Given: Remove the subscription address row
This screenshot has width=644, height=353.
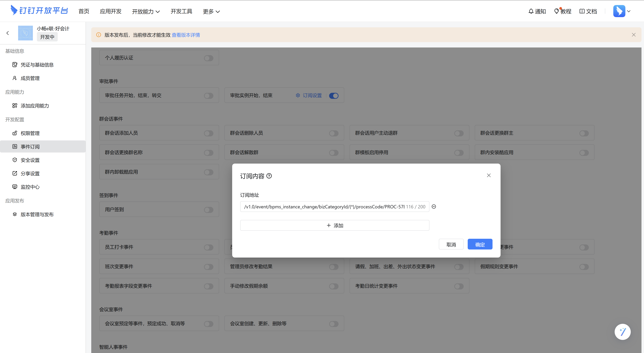Looking at the screenshot, I should coord(434,207).
